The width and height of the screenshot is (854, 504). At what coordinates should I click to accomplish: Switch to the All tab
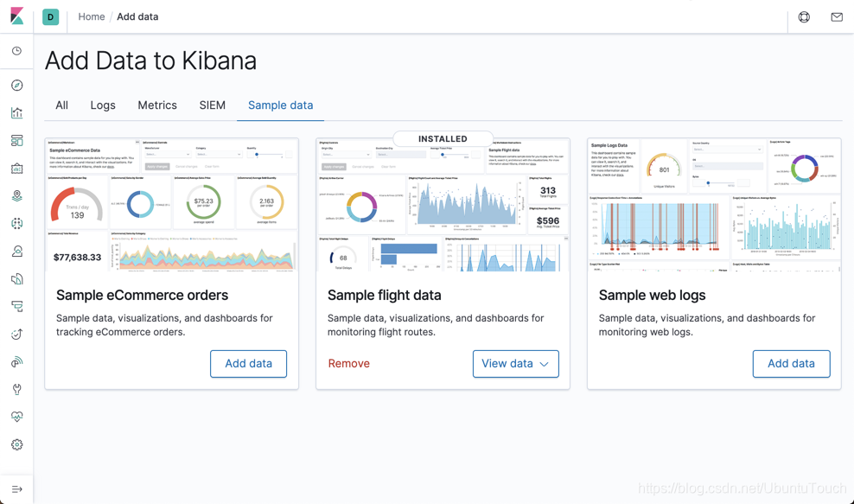tap(61, 105)
